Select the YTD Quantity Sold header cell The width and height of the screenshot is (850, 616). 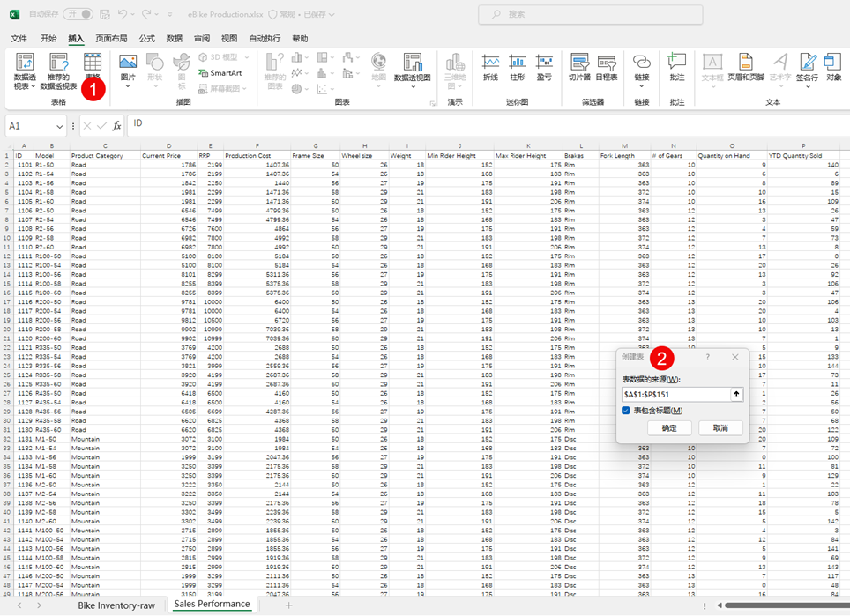(x=803, y=155)
